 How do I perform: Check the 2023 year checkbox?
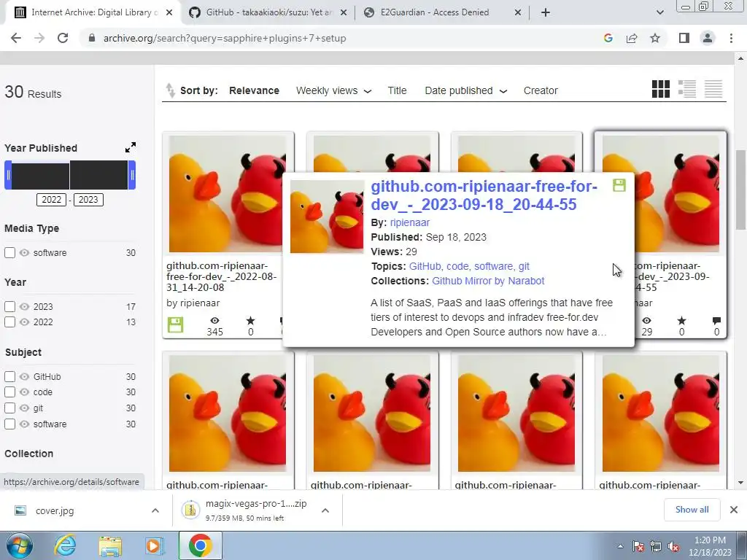tap(9, 307)
